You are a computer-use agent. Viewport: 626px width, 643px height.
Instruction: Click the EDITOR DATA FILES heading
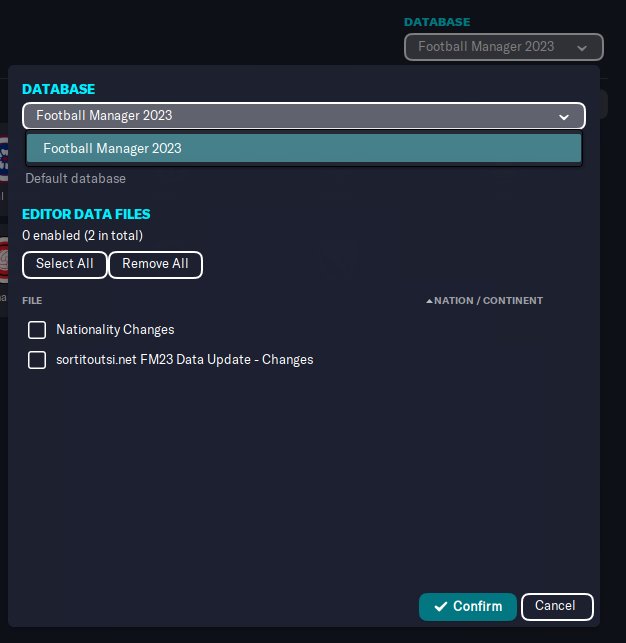click(86, 214)
